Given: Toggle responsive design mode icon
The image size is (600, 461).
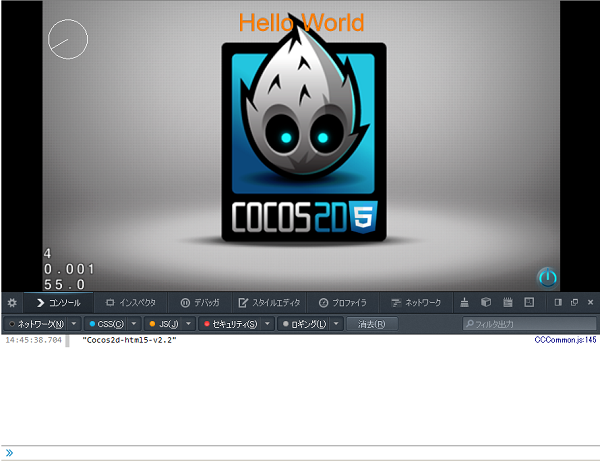Looking at the screenshot, I should coord(529,303).
